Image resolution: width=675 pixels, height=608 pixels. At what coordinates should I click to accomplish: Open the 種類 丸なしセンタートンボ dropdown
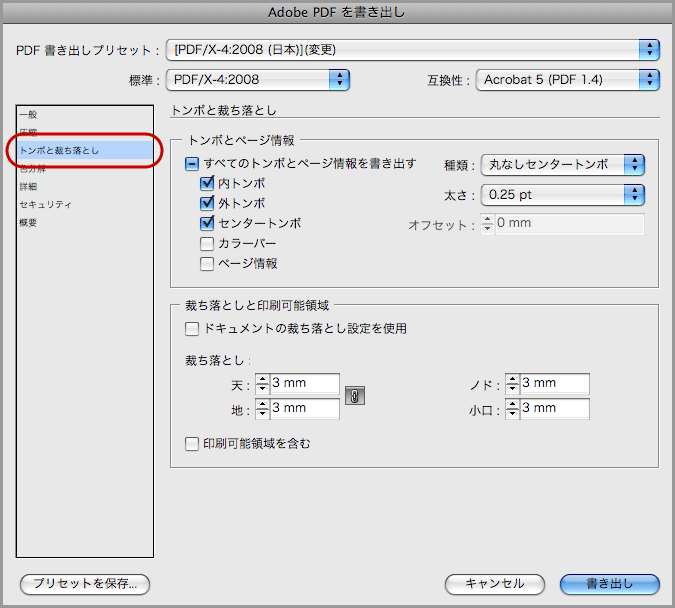pos(562,164)
